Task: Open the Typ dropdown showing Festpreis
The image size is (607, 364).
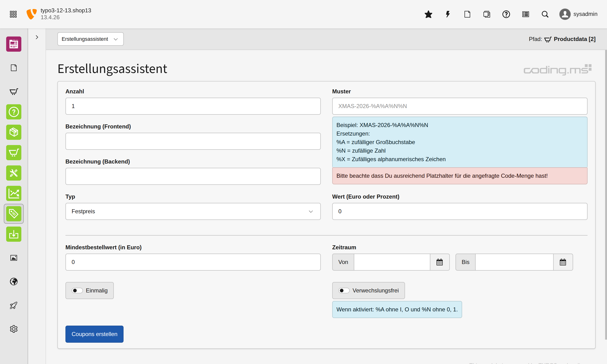Action: click(x=193, y=211)
